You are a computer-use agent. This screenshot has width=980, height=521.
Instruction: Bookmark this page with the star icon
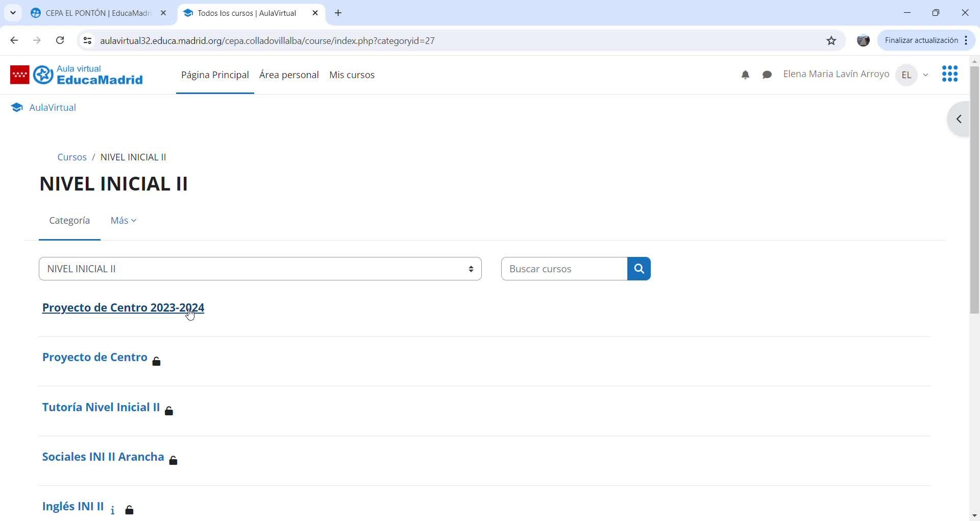click(x=831, y=41)
